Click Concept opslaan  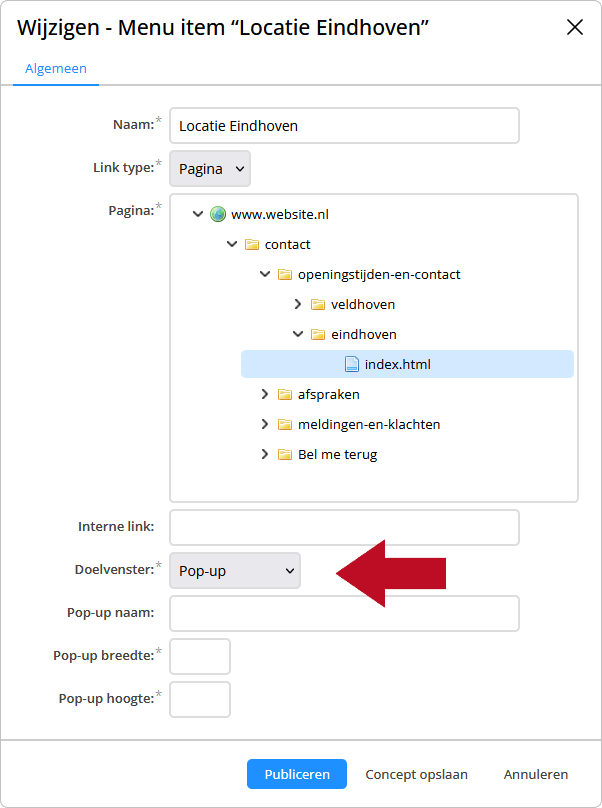[416, 775]
